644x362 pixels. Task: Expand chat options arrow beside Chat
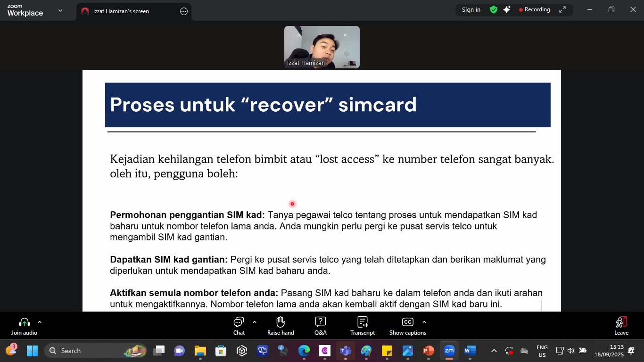click(x=255, y=322)
